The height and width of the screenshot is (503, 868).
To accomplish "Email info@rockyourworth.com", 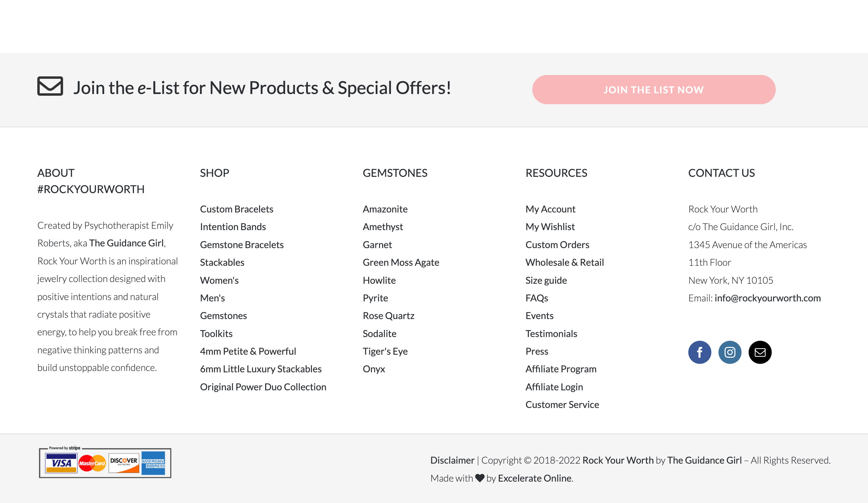I will coord(767,298).
